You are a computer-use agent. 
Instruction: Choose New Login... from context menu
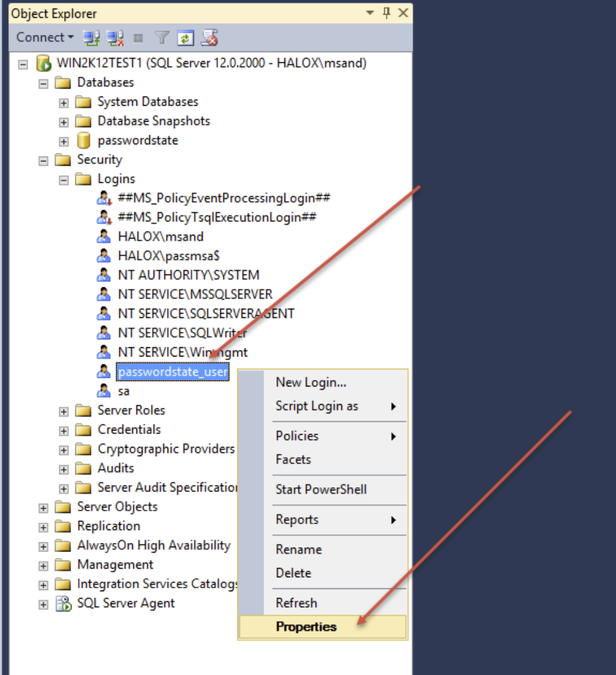(323, 382)
